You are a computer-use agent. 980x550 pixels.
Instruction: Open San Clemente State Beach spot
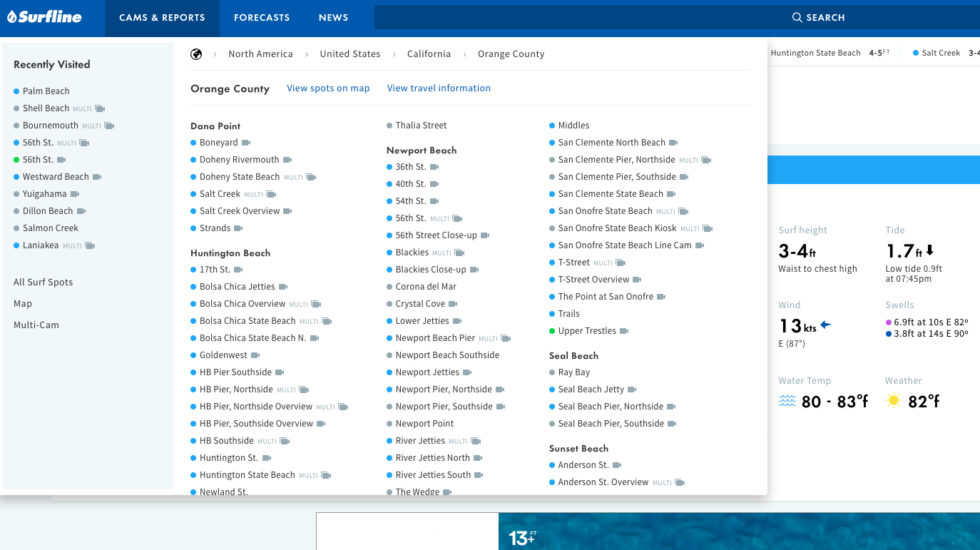pos(611,194)
